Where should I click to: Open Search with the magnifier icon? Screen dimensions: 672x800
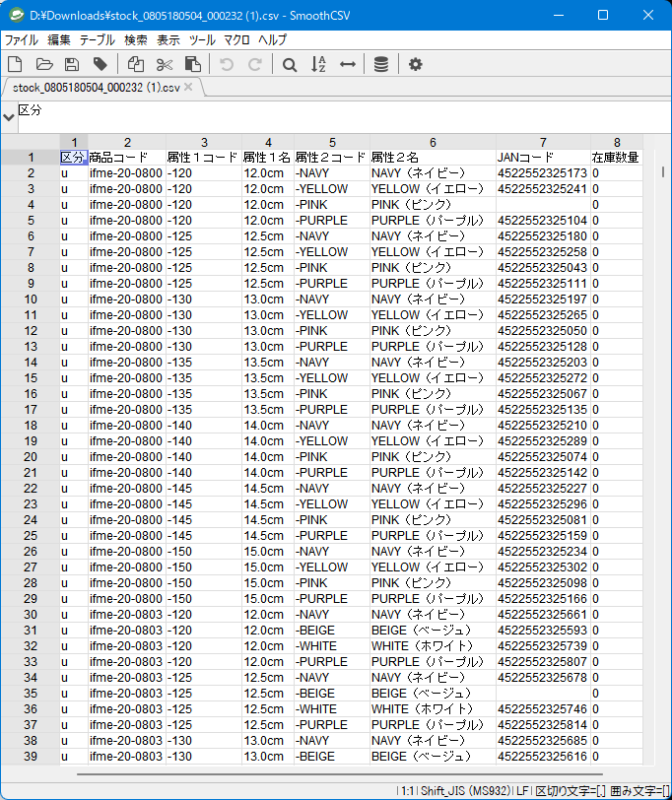(x=290, y=64)
